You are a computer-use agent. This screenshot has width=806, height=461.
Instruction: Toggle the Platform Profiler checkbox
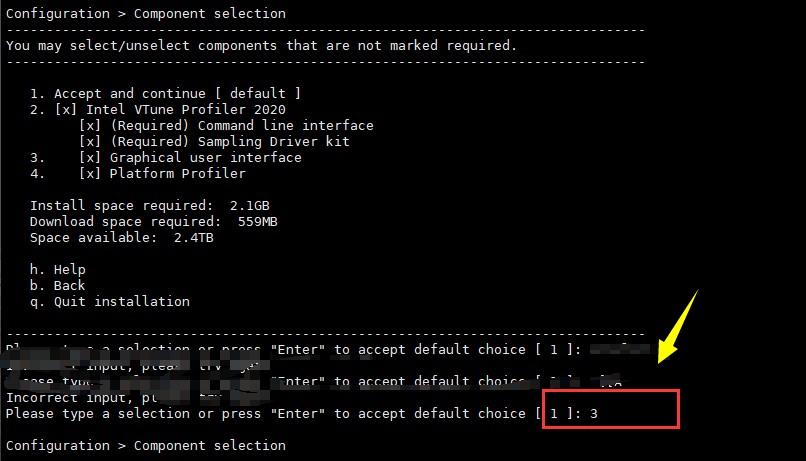[x=90, y=173]
